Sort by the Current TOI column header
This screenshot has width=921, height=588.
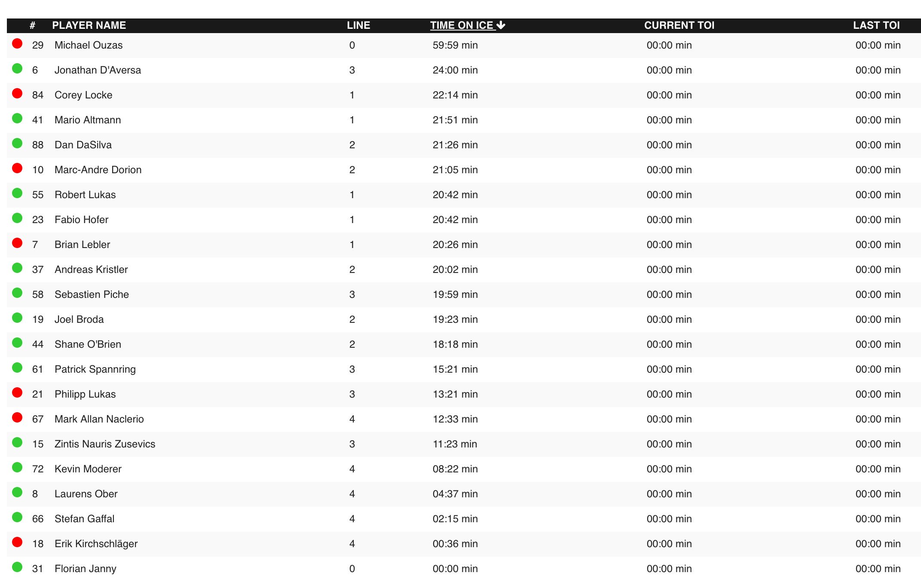click(x=679, y=25)
